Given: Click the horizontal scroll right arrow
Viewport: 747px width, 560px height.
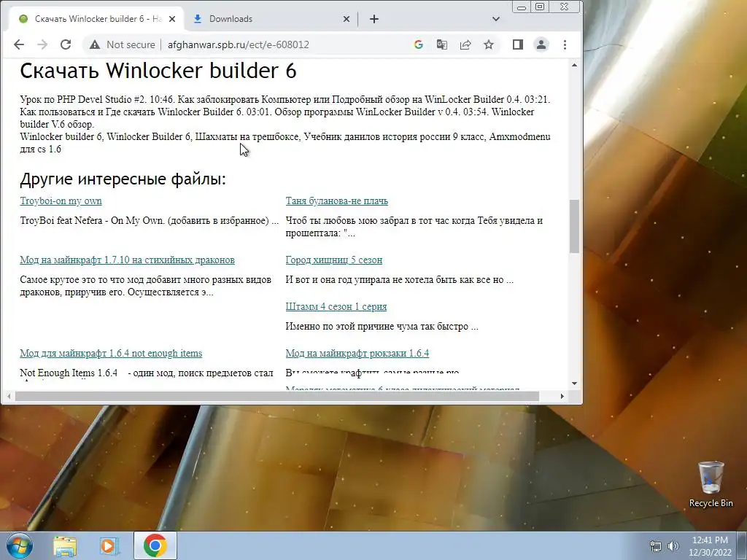Looking at the screenshot, I should 562,396.
